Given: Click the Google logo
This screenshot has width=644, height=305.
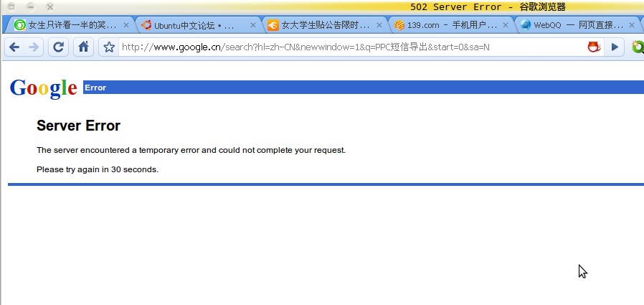Looking at the screenshot, I should [43, 88].
